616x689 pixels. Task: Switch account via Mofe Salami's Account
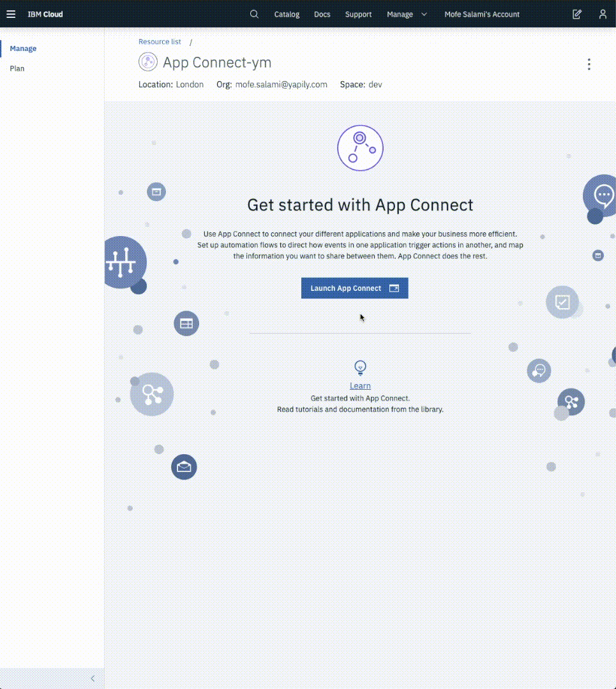pyautogui.click(x=482, y=14)
